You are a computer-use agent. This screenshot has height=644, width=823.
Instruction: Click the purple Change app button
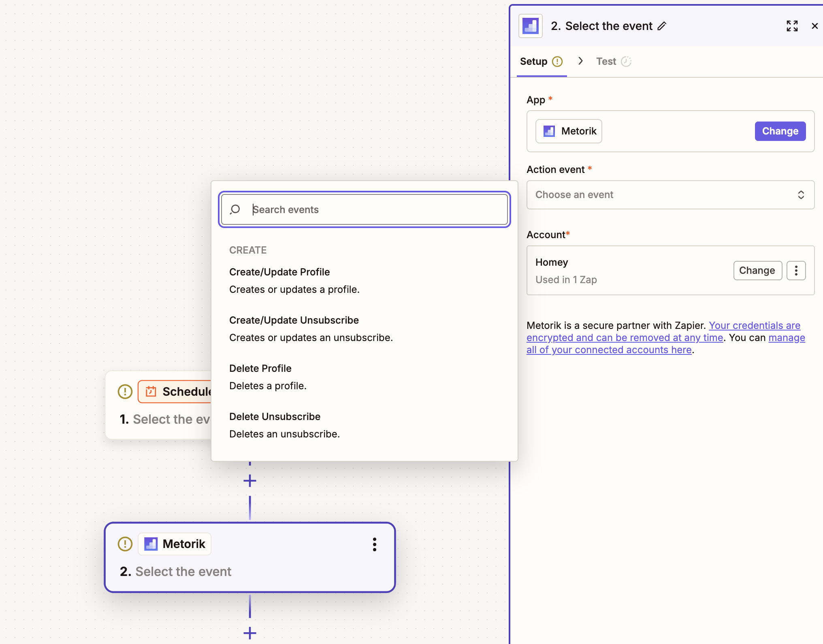coord(780,131)
